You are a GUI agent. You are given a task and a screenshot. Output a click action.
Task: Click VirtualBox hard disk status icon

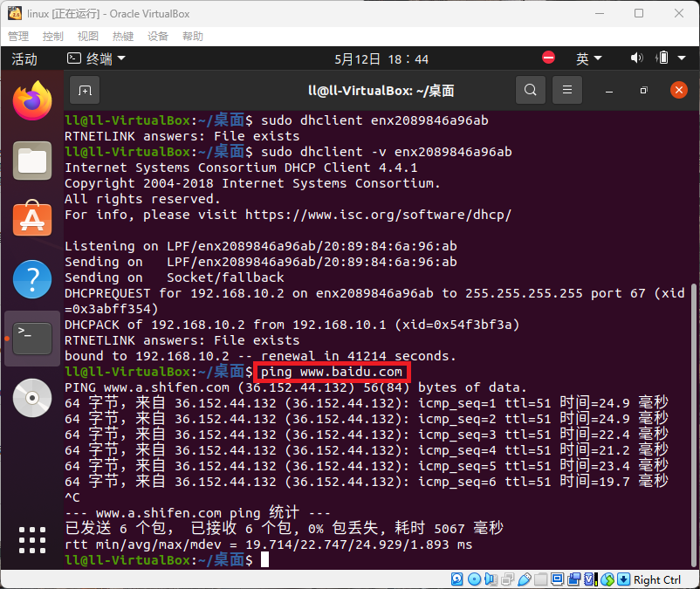click(x=457, y=579)
